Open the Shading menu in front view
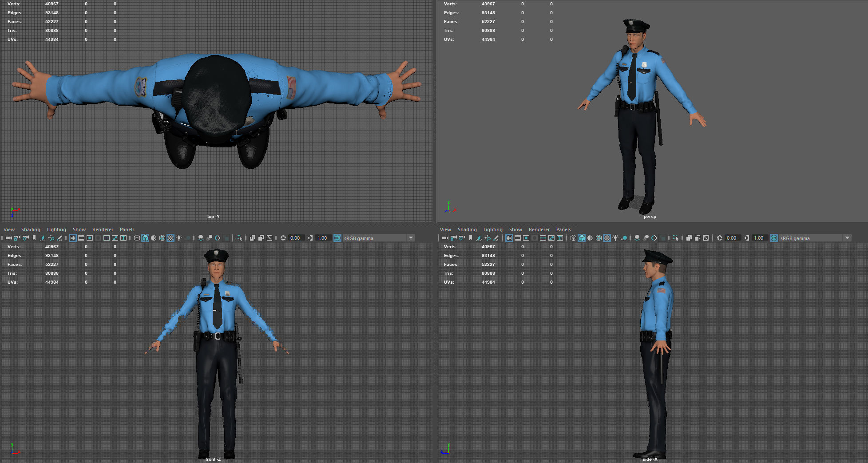868x463 pixels. 31,230
